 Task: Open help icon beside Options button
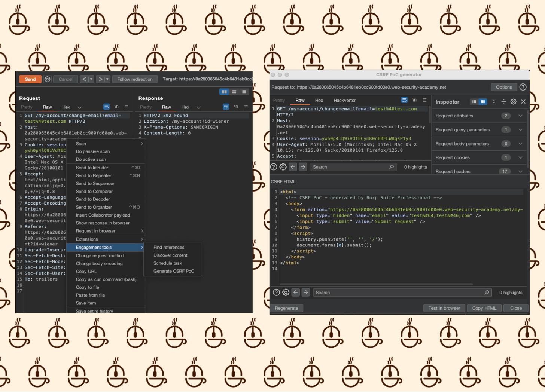coord(523,87)
